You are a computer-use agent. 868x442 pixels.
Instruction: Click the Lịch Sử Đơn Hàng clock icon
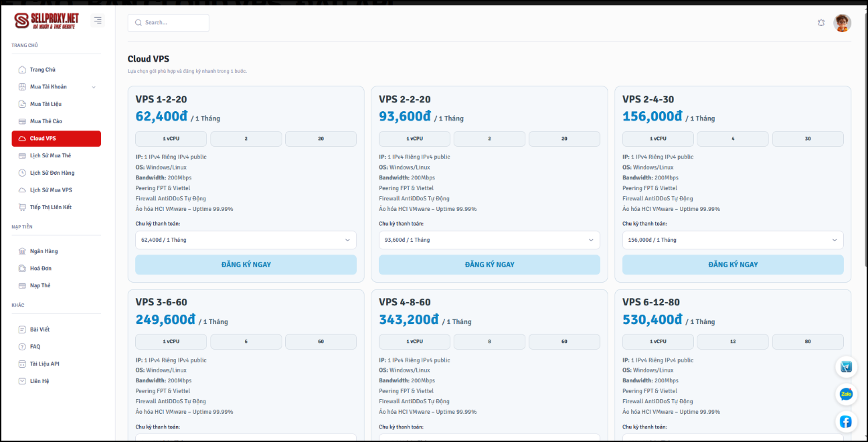22,173
